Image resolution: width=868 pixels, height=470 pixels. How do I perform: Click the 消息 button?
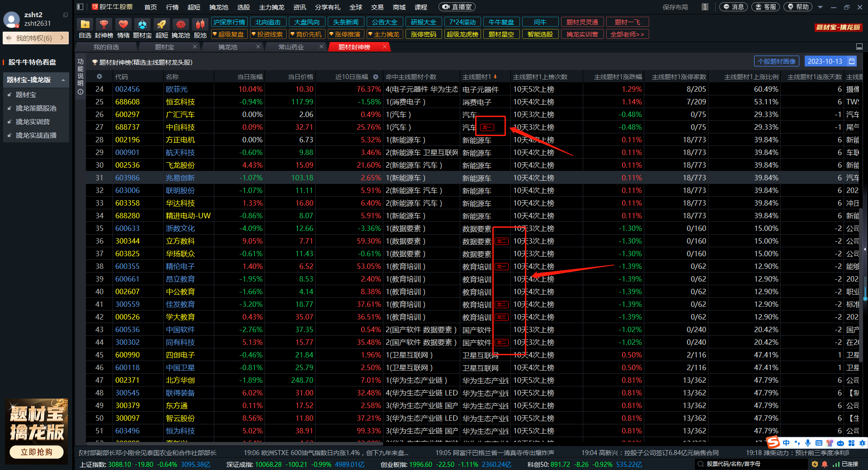(x=733, y=7)
